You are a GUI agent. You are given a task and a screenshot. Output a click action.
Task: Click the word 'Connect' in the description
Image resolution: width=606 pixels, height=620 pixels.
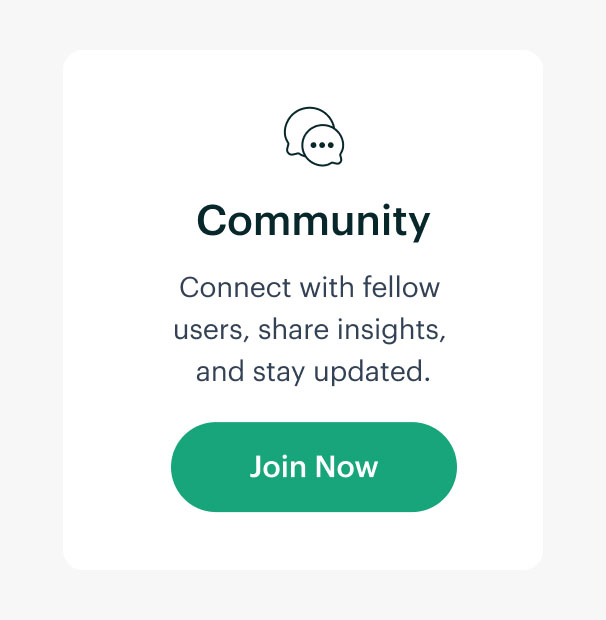click(235, 287)
